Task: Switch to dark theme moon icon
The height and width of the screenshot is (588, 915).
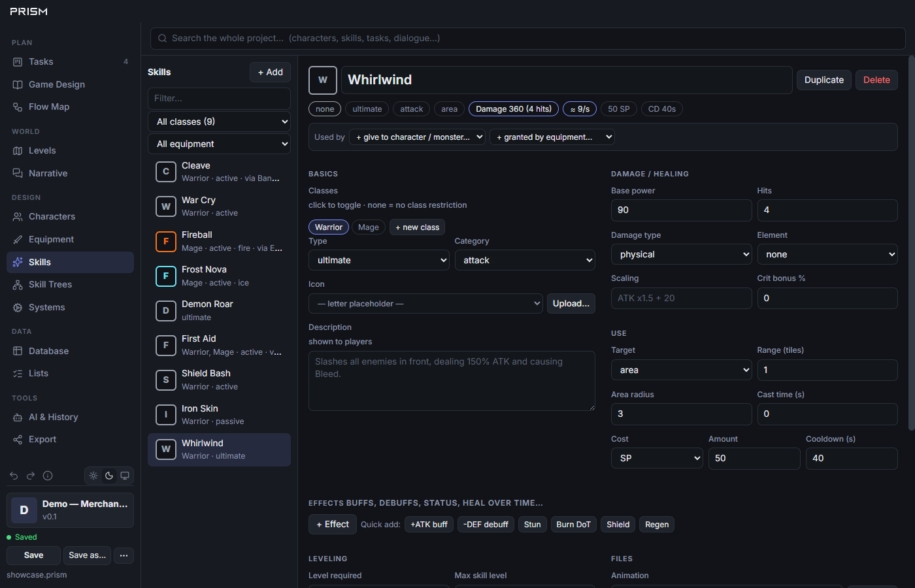Action: click(109, 476)
